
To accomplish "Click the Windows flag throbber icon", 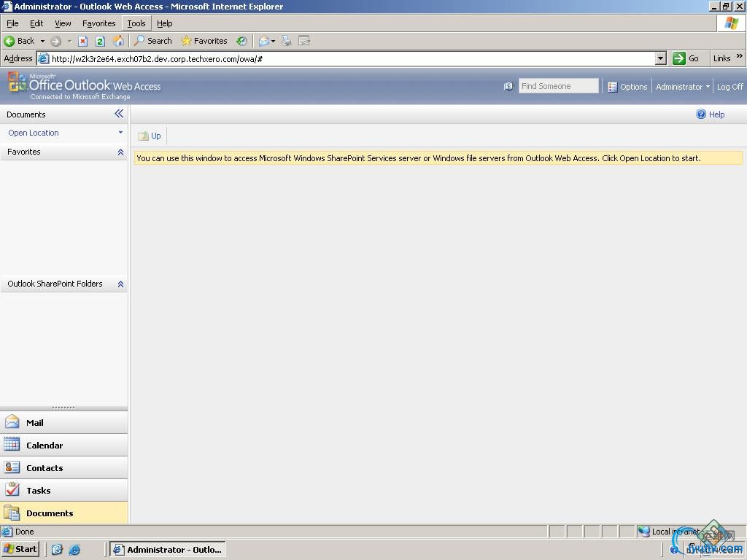I will click(x=731, y=23).
